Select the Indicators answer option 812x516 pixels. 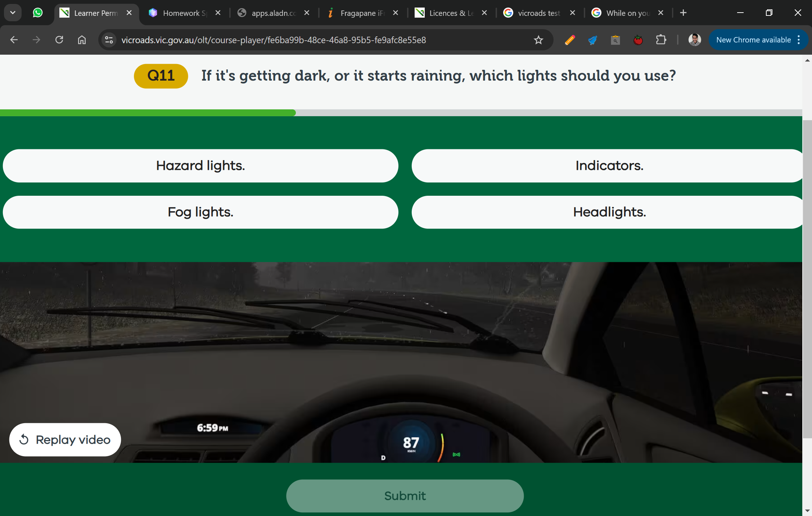(x=608, y=166)
